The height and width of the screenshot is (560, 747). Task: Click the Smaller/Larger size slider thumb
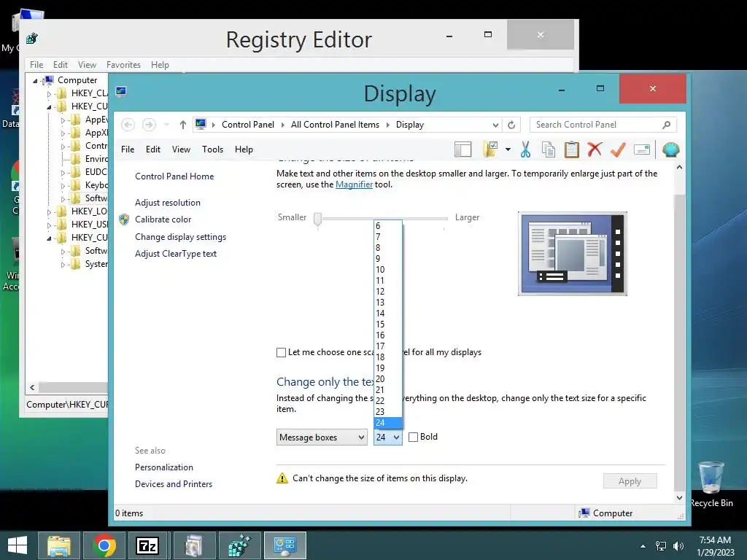(x=317, y=219)
